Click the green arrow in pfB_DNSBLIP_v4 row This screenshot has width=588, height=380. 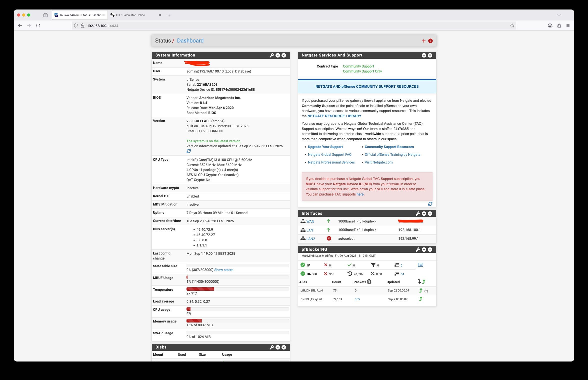point(421,290)
